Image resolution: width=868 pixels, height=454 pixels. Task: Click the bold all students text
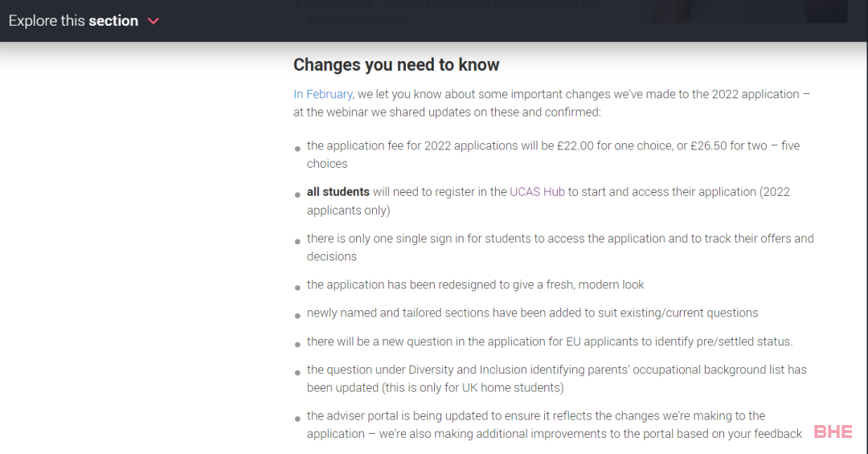tap(338, 191)
